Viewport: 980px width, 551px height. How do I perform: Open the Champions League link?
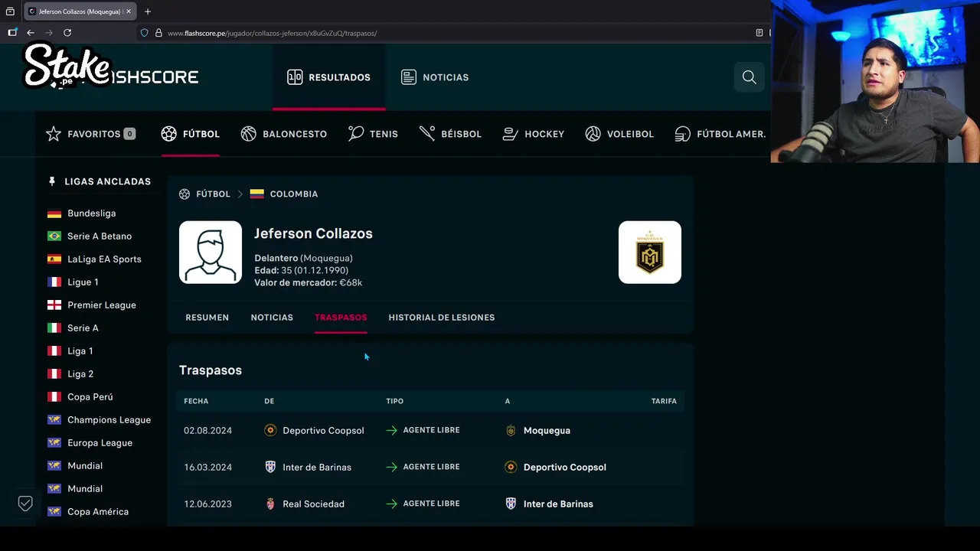pos(109,420)
